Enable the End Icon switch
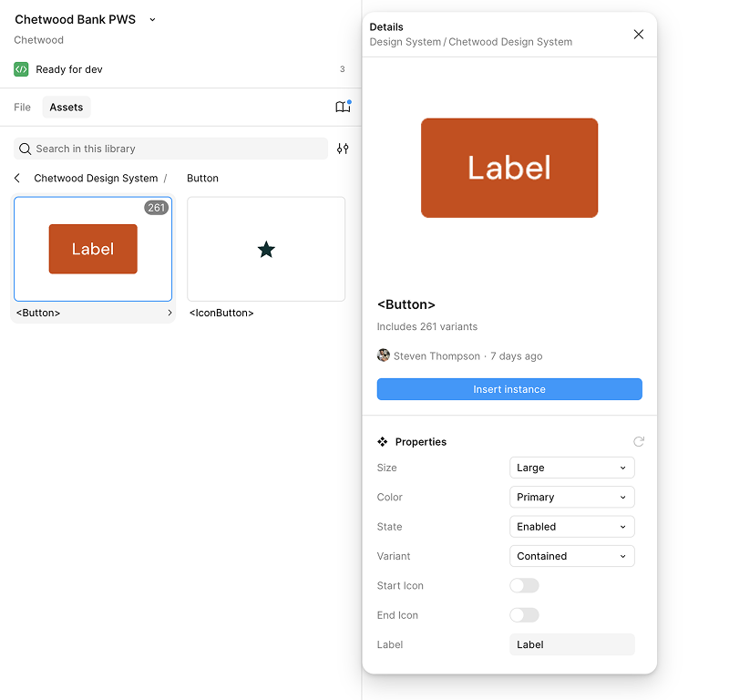 (524, 615)
